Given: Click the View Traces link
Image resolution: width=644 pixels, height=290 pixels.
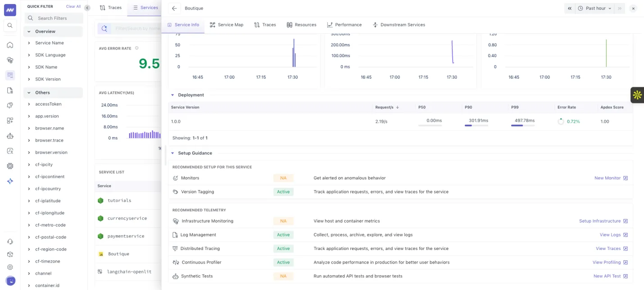Looking at the screenshot, I should (x=612, y=249).
